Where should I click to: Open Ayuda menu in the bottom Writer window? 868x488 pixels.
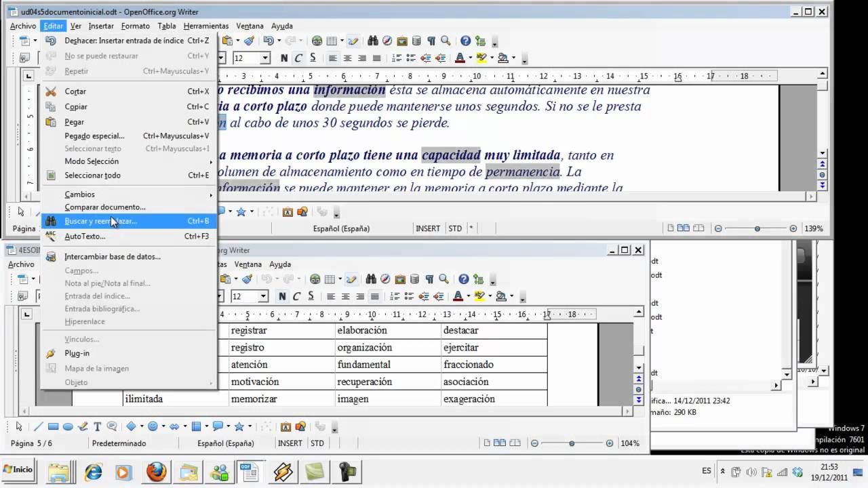[280, 264]
